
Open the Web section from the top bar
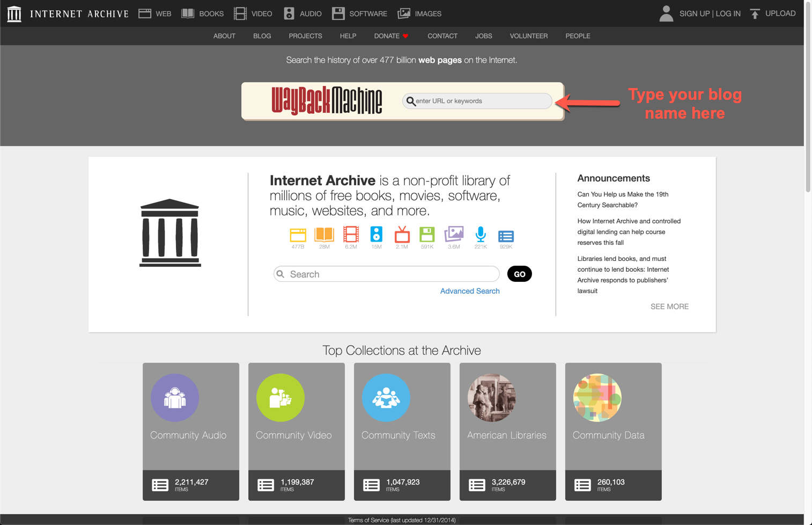point(155,13)
